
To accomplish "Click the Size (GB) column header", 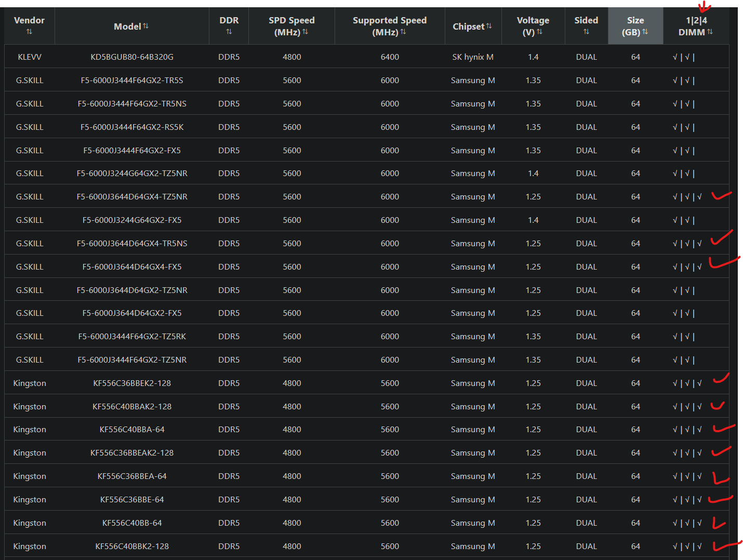I will 635,26.
